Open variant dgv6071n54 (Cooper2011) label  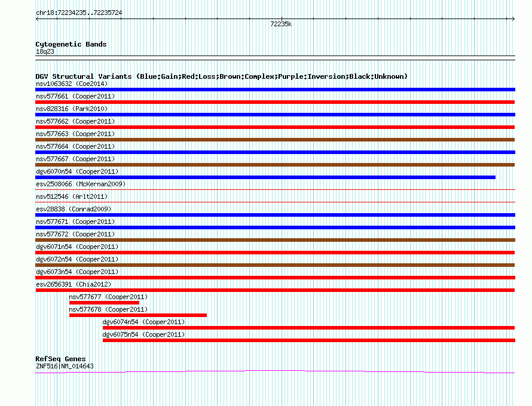point(77,247)
